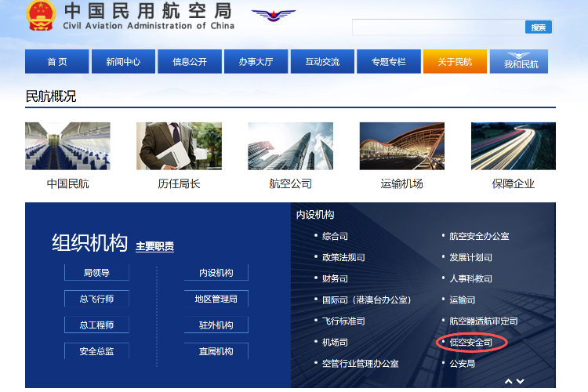The height and width of the screenshot is (392, 588).
Task: Click the up arrow in 内设机构 panel
Action: (x=509, y=382)
